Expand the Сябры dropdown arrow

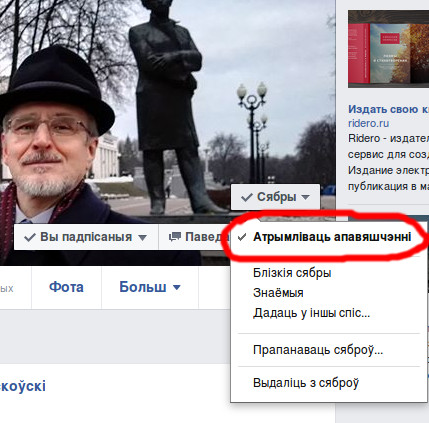tap(305, 197)
